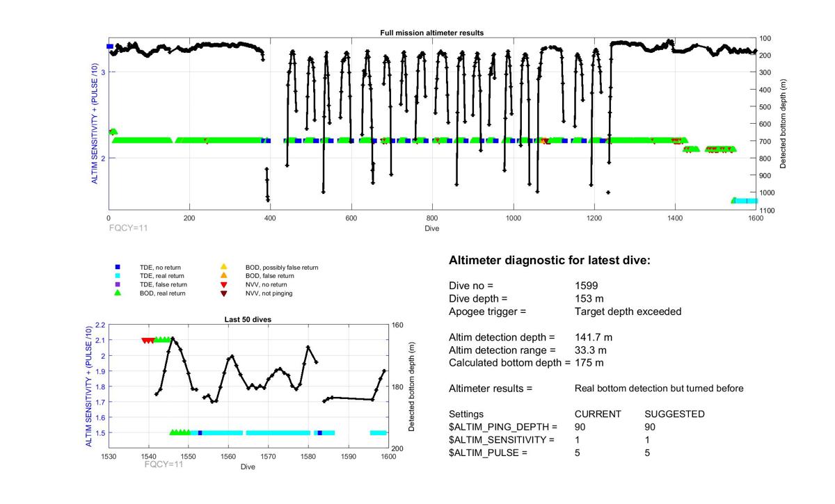Image resolution: width=835 pixels, height=504 pixels.
Task: Click the 'Dive no =' label
Action: pos(470,286)
